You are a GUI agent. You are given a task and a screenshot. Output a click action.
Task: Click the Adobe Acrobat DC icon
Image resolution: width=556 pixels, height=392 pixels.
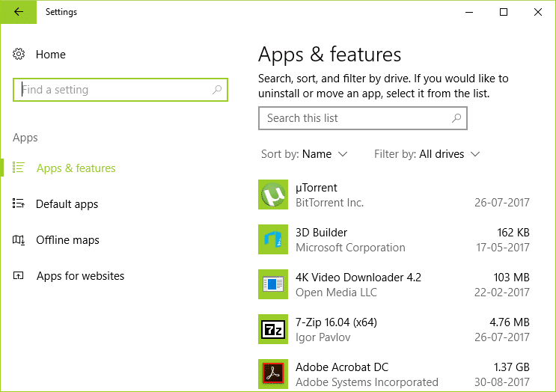(272, 374)
